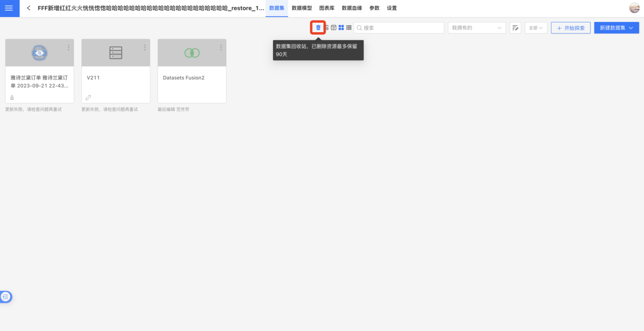Open more options on Datasets Fusion2 card

point(221,47)
